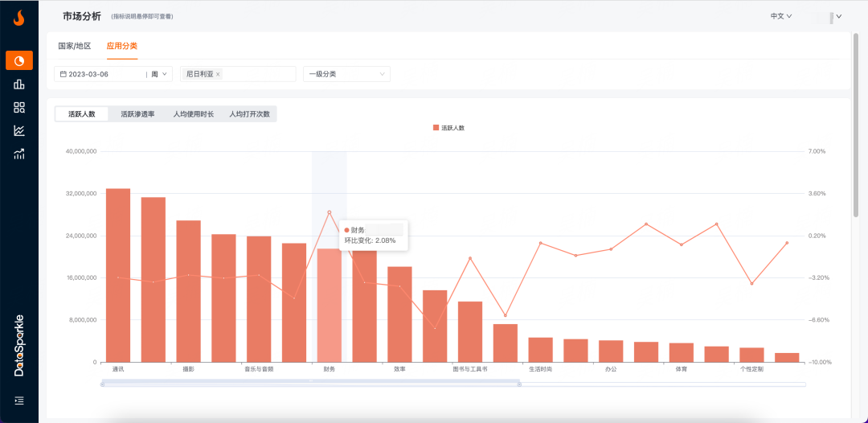868x423 pixels.
Task: Switch to 人均打开次数 metric
Action: [249, 114]
